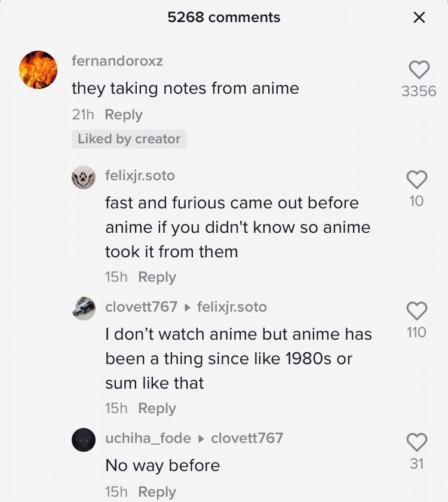
Task: Reply to felixjr.soto's comment
Action: click(157, 277)
